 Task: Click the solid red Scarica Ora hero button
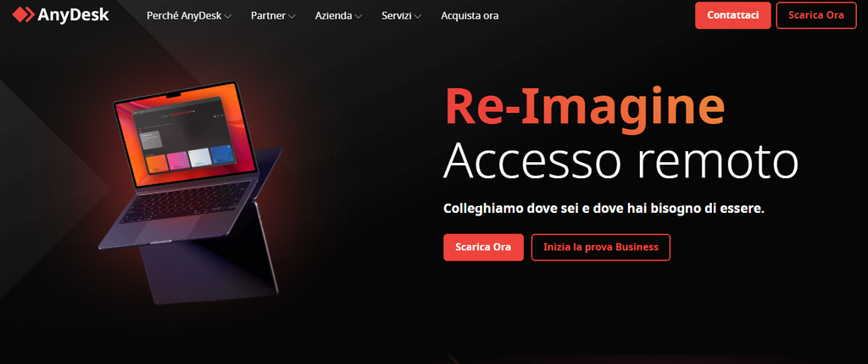[483, 247]
